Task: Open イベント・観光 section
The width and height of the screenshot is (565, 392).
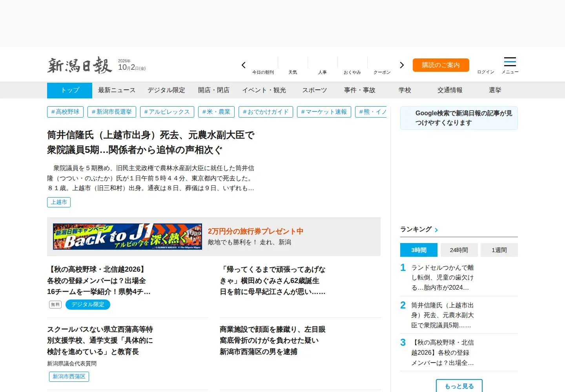Action: [x=264, y=90]
